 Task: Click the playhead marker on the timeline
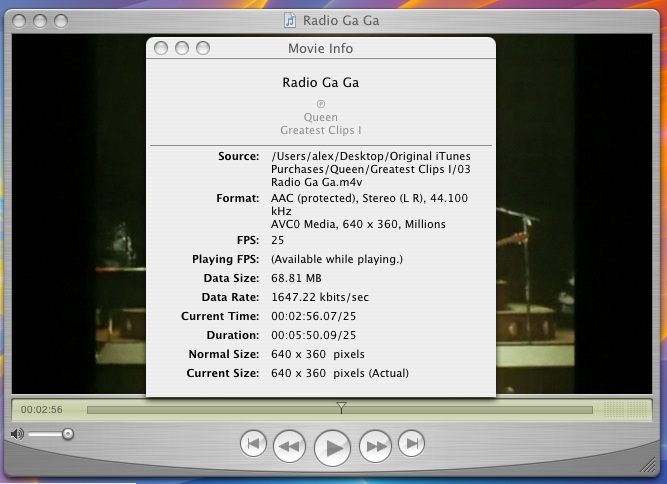coord(341,407)
